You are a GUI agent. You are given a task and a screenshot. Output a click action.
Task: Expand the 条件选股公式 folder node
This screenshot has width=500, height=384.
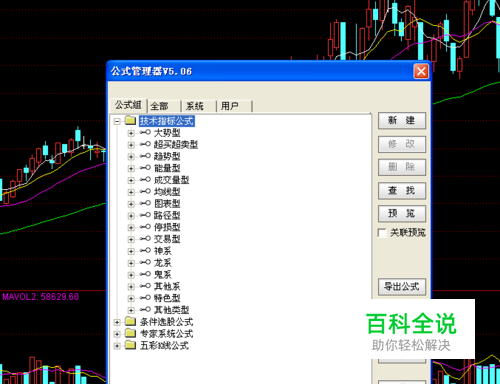click(x=117, y=322)
